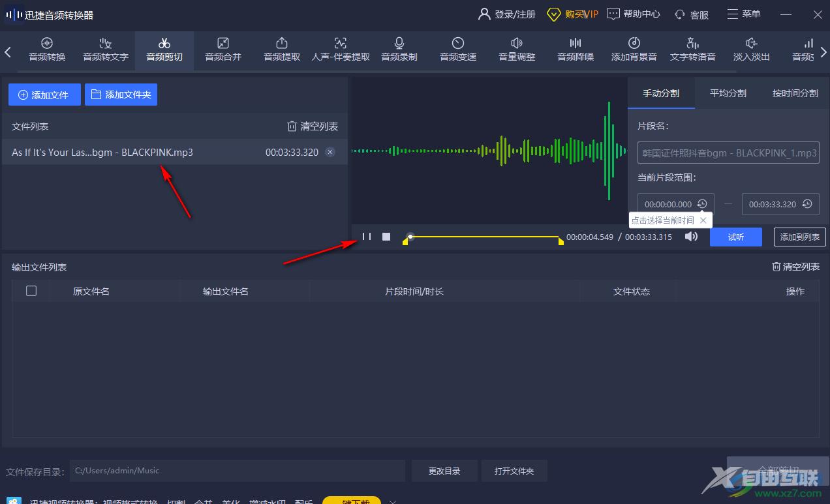Click the 输出文件名 column header
The width and height of the screenshot is (830, 504).
point(226,291)
